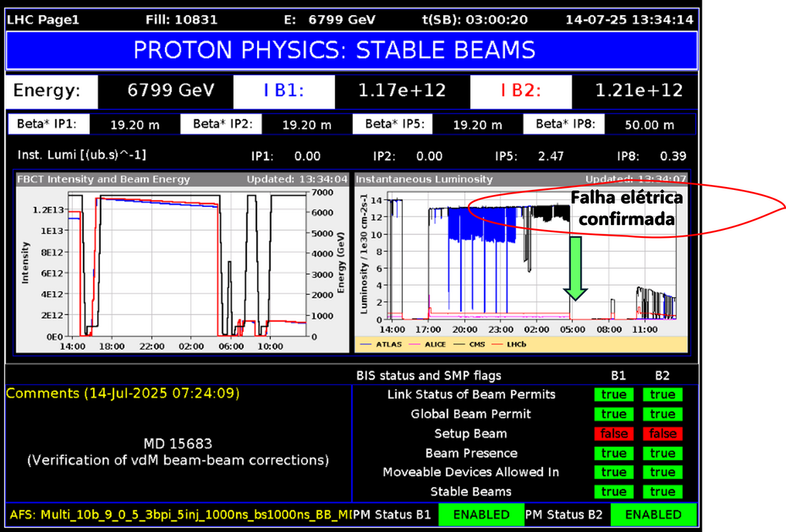Select the blue 'I B1:' label box

coord(284,91)
